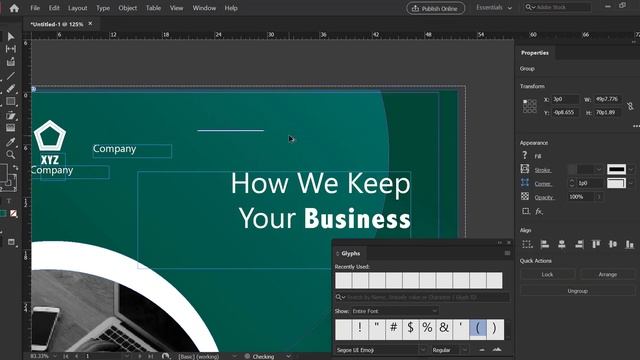640x360 pixels.
Task: Click the Fill question mark icon
Action: pyautogui.click(x=525, y=155)
